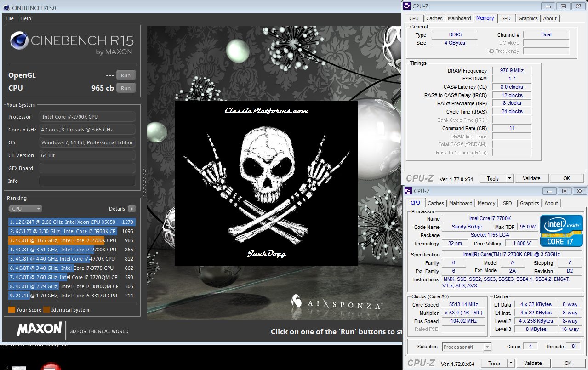This screenshot has width=588, height=370.
Task: Run the OpenGL benchmark
Action: [126, 75]
